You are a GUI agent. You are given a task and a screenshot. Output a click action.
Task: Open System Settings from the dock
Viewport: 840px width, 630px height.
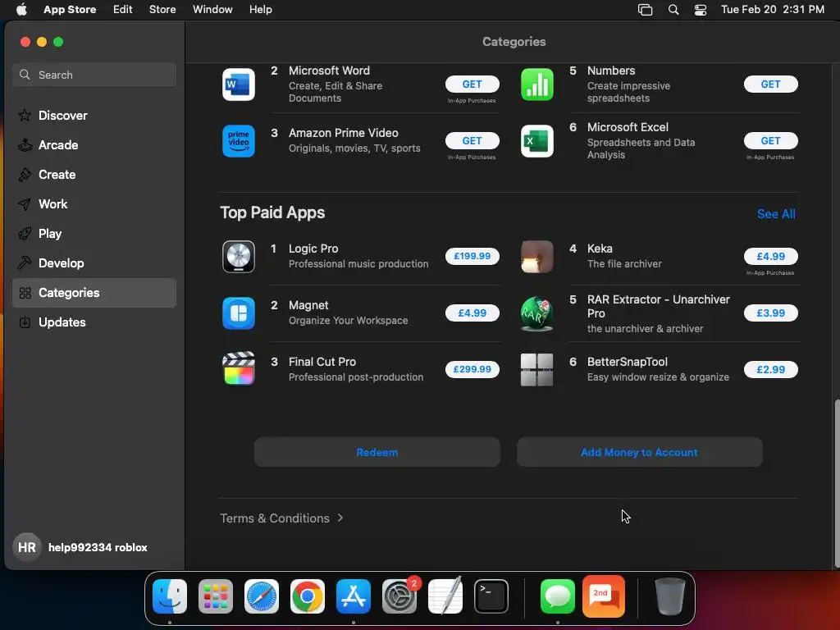click(x=399, y=596)
